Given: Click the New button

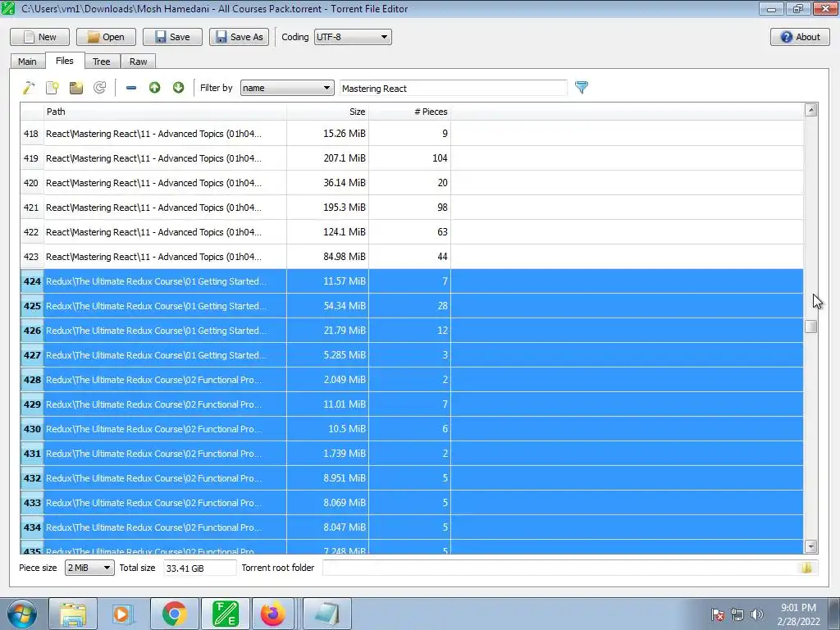Looking at the screenshot, I should coord(39,37).
